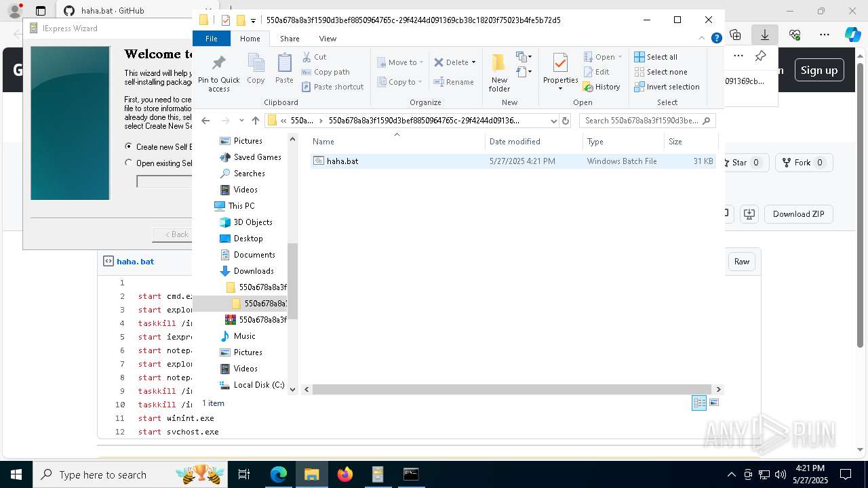
Task: Click the Paste ribbon icon
Action: [x=284, y=69]
